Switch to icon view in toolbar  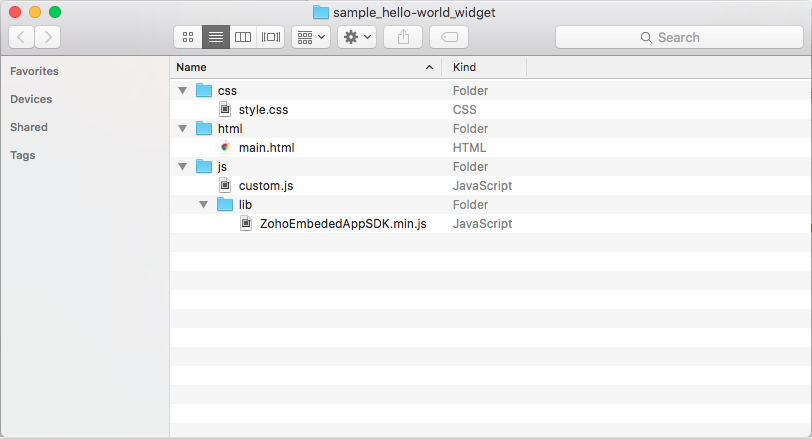click(187, 37)
